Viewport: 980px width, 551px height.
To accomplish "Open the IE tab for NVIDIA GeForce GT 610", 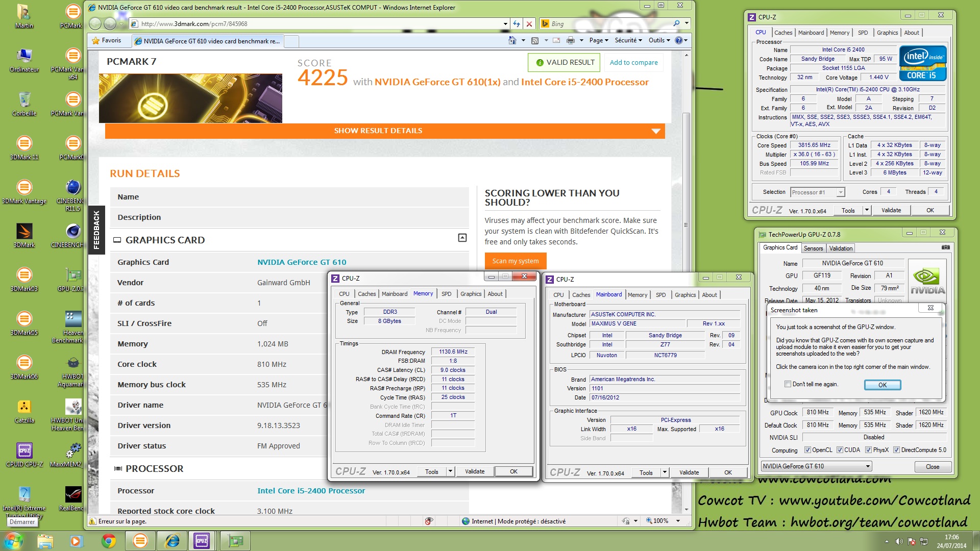I will tap(207, 41).
